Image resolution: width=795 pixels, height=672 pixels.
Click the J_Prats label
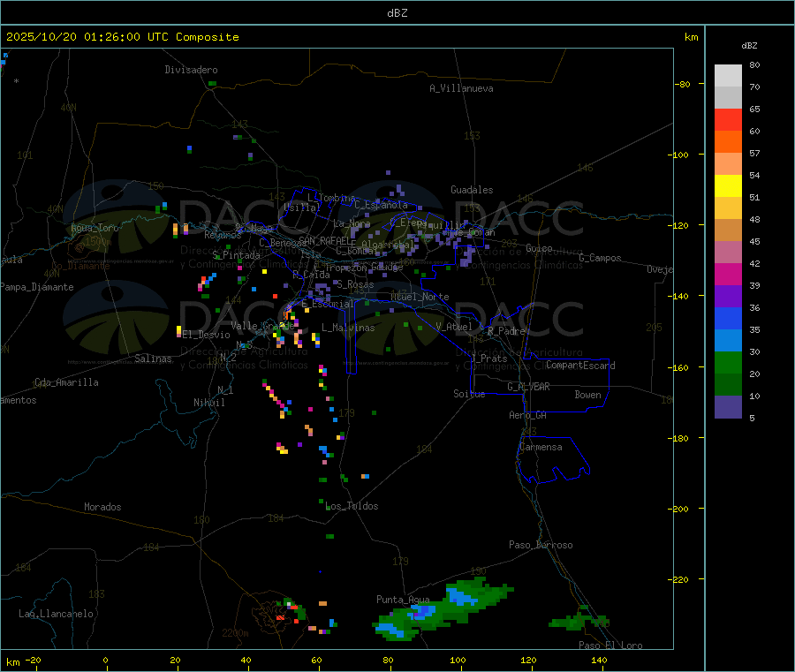click(x=489, y=359)
